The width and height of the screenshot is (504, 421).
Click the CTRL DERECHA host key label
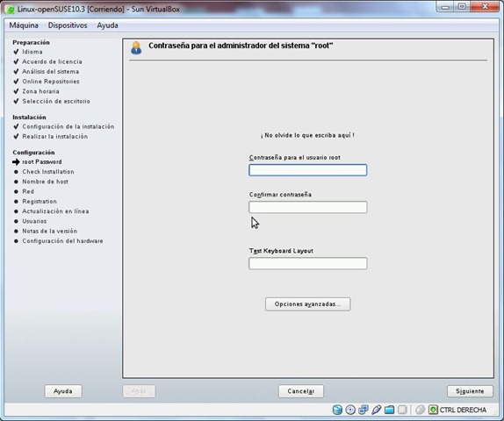pyautogui.click(x=463, y=410)
